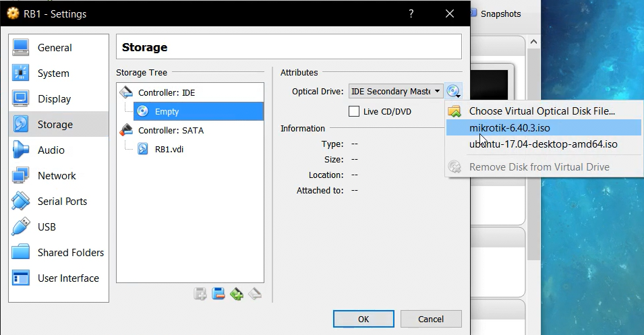Click the Audio speaker icon

pyautogui.click(x=20, y=150)
